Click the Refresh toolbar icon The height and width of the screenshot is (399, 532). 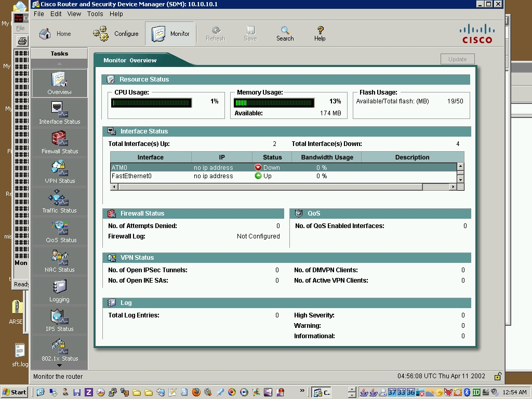216,34
